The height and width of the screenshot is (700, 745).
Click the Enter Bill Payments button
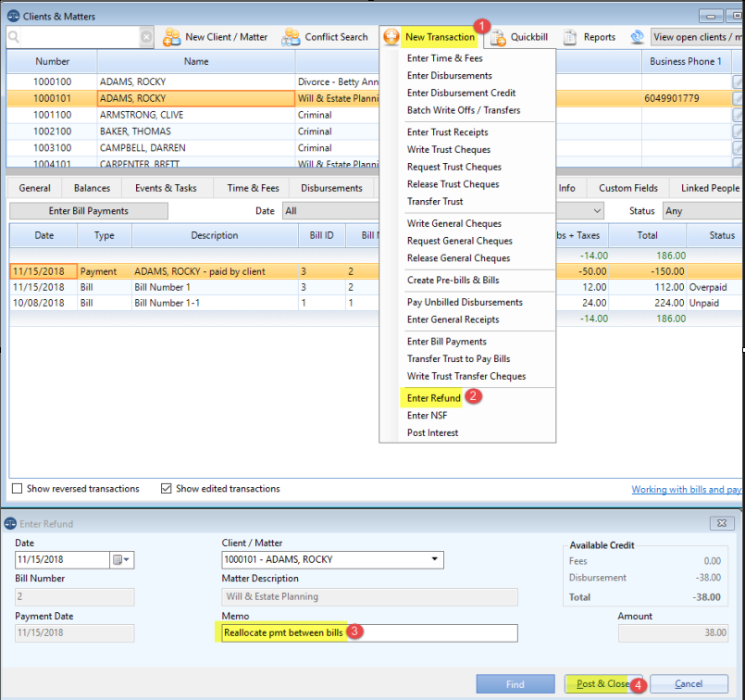88,211
